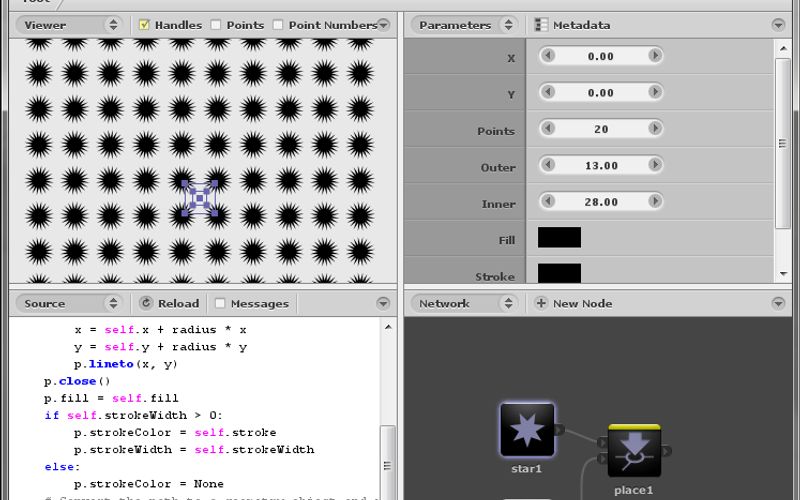Enable the Points checkbox
The height and width of the screenshot is (500, 800).
(x=216, y=24)
